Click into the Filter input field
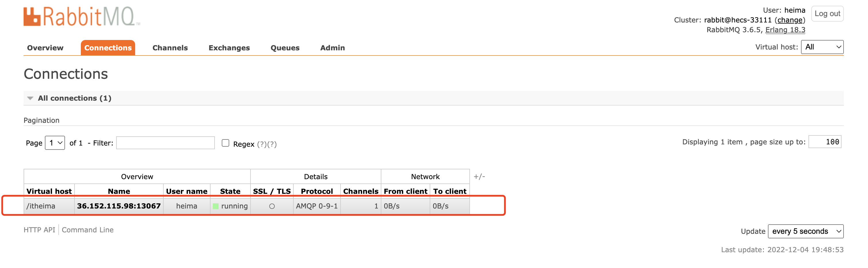 (x=165, y=143)
